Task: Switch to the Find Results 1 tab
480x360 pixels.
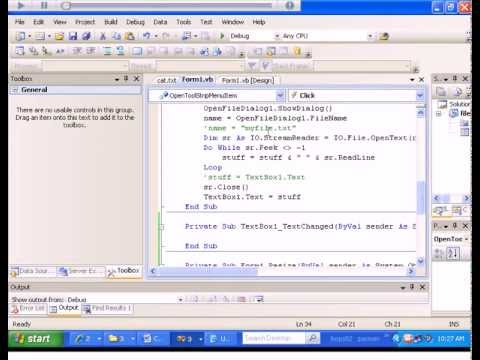Action: pos(107,308)
